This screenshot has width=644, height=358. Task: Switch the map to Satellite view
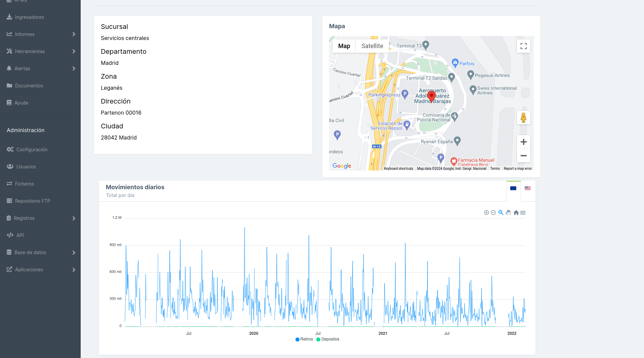coord(372,46)
